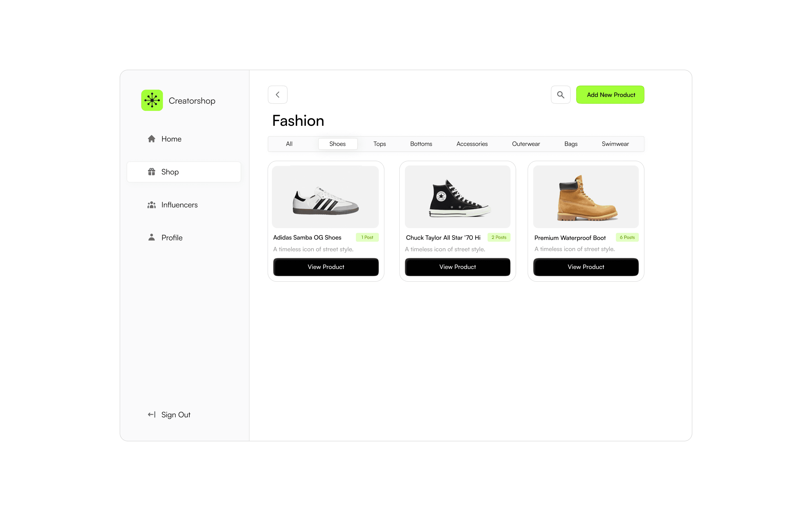Image resolution: width=812 pixels, height=511 pixels.
Task: Click the Profile person icon
Action: coord(151,238)
